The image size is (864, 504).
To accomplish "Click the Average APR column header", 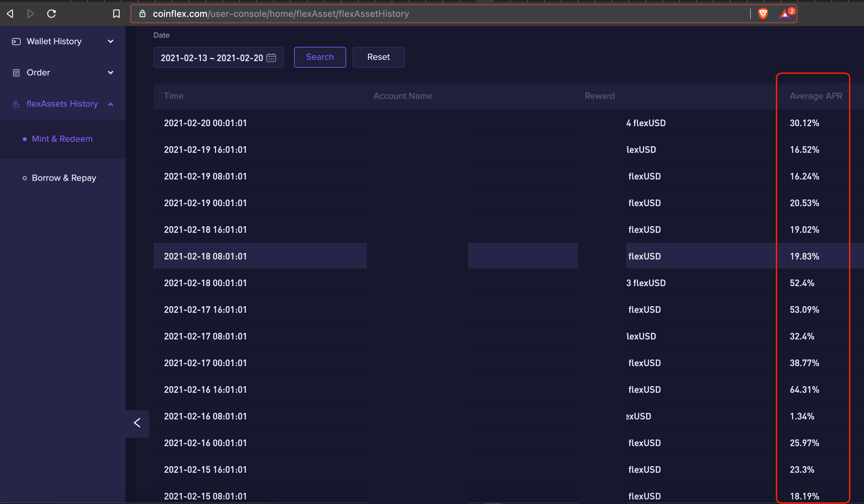I will pos(816,96).
